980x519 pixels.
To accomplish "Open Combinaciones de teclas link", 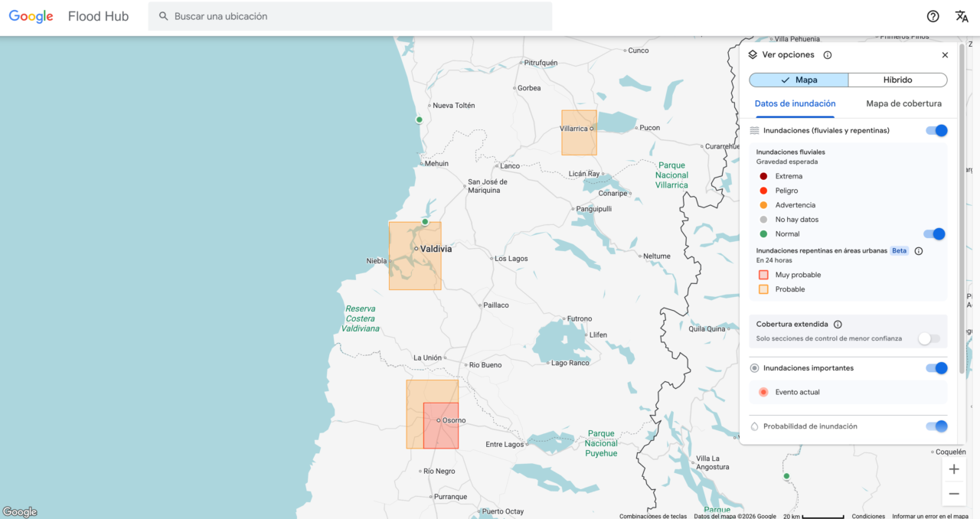I will [653, 516].
